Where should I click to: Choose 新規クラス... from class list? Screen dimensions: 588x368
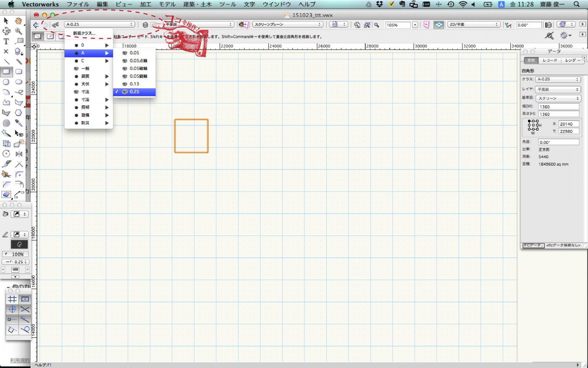pyautogui.click(x=84, y=33)
